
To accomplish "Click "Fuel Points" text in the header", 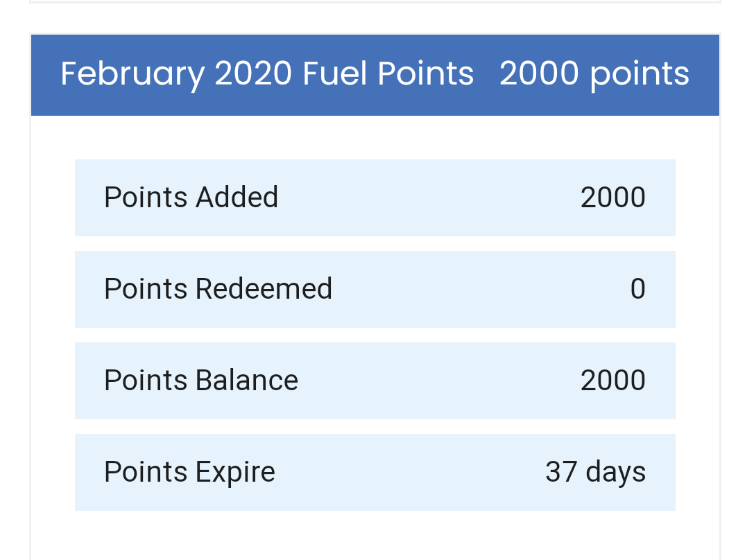I will pyautogui.click(x=388, y=73).
